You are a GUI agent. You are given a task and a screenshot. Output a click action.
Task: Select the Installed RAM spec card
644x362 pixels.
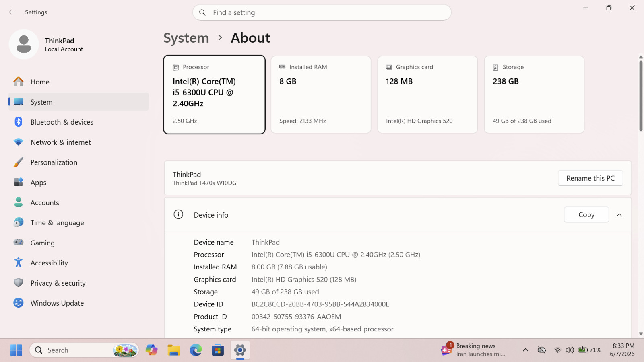(321, 95)
